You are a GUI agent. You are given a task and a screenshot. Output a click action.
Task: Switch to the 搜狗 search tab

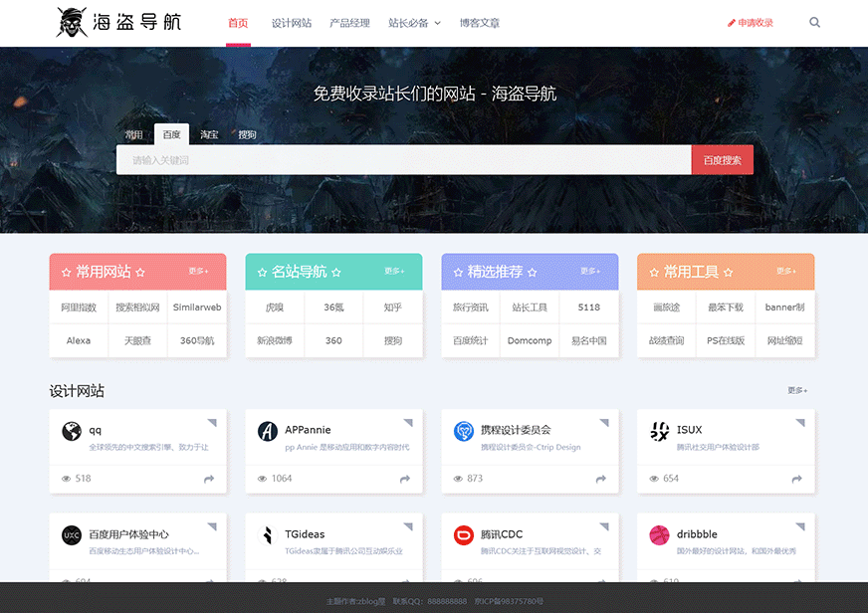(x=245, y=134)
